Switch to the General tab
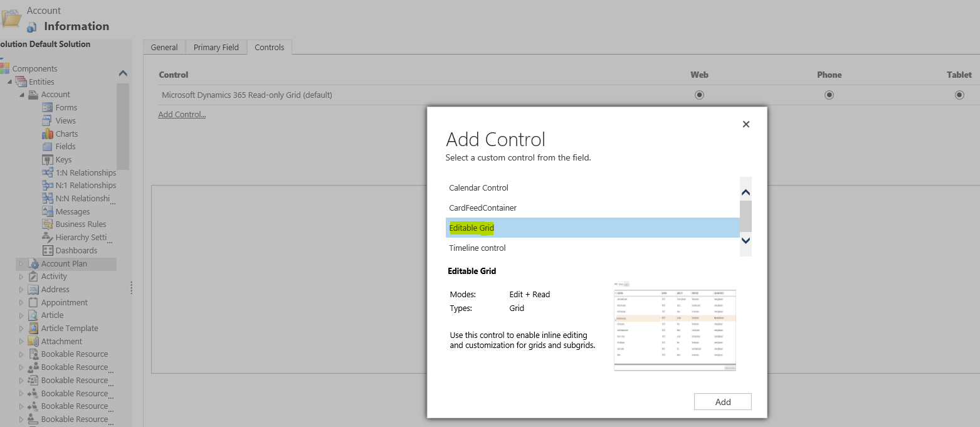 pyautogui.click(x=164, y=47)
